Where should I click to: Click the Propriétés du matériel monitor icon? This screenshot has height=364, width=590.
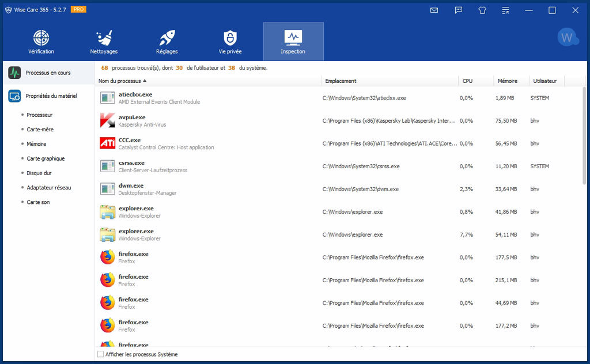click(x=14, y=96)
